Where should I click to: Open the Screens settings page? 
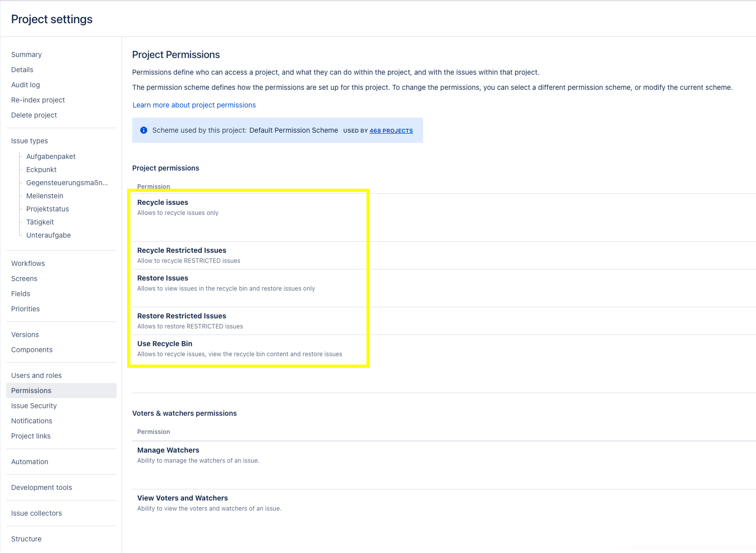click(x=24, y=279)
